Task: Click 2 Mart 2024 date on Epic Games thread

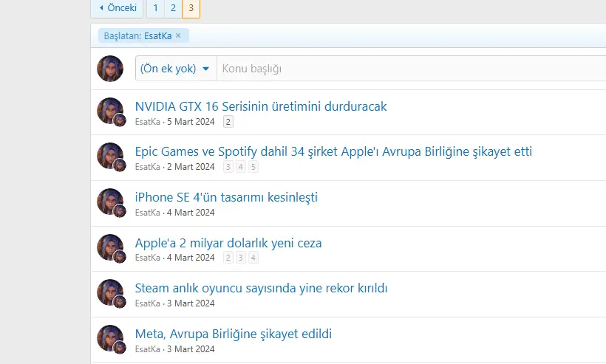Action: click(x=191, y=167)
